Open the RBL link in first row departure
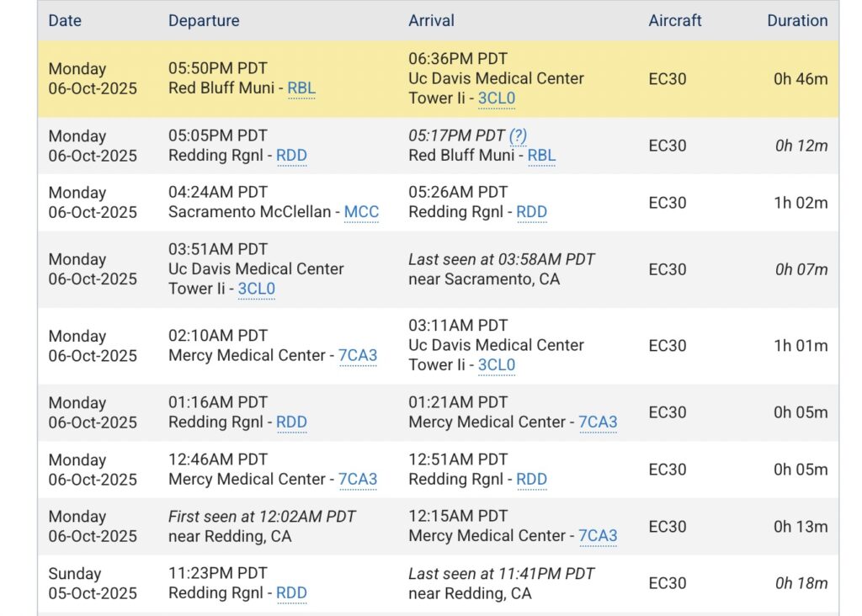 301,88
